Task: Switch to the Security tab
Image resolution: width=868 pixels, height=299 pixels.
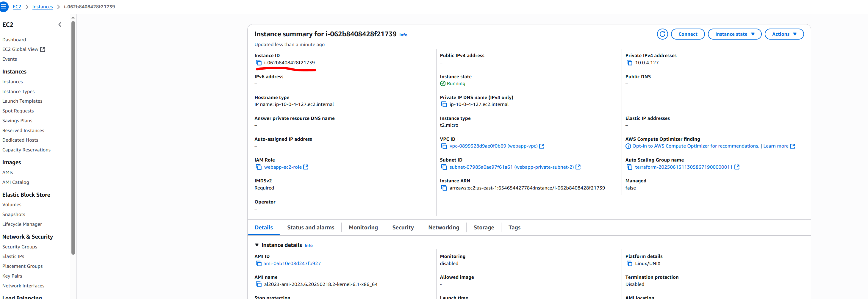Action: [403, 228]
